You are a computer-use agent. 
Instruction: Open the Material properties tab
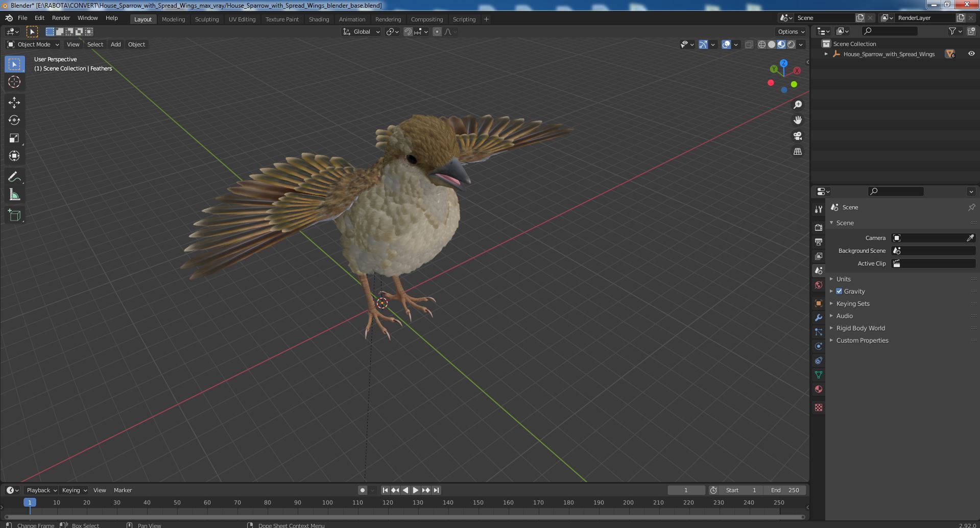click(819, 389)
